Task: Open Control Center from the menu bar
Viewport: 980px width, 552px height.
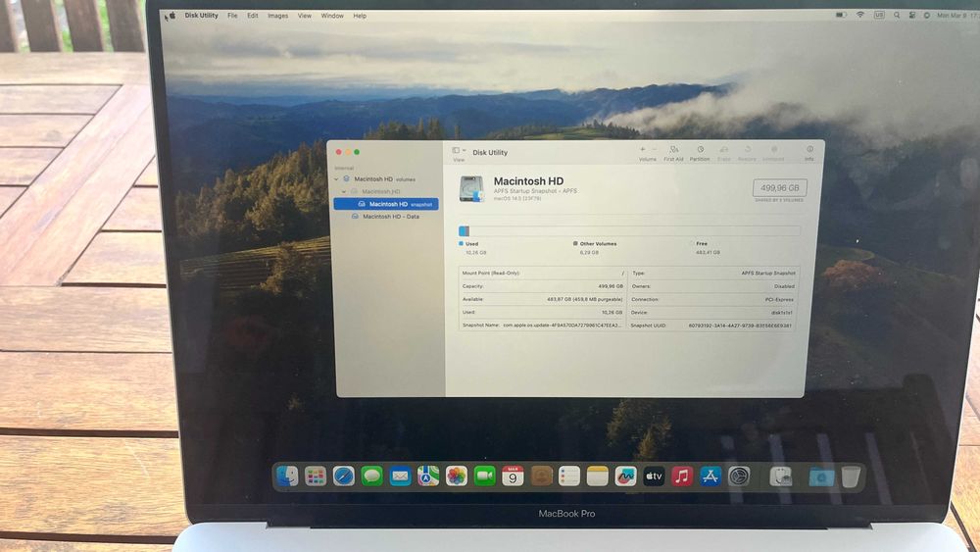Action: pos(911,15)
